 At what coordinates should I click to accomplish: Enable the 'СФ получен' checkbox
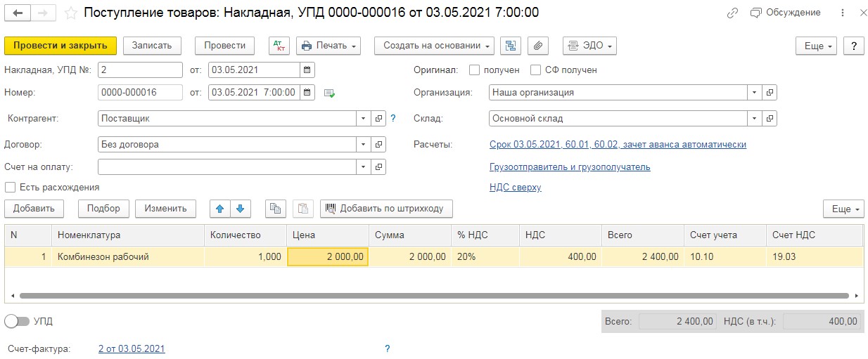(x=535, y=70)
